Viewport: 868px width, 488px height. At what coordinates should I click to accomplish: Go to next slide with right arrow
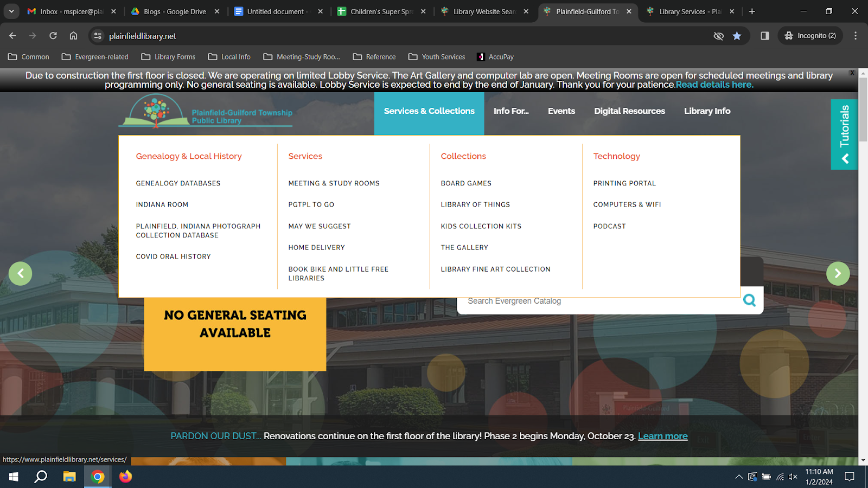(838, 273)
